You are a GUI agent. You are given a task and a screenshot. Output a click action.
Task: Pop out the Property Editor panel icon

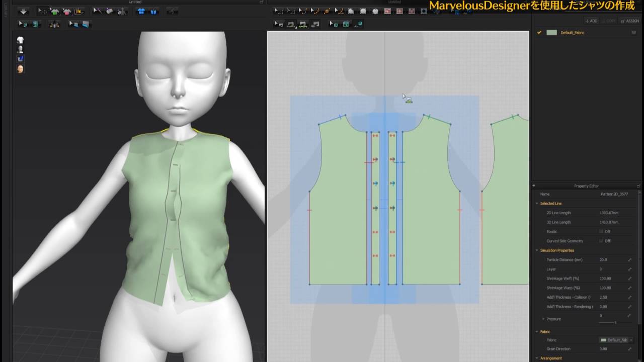(639, 186)
